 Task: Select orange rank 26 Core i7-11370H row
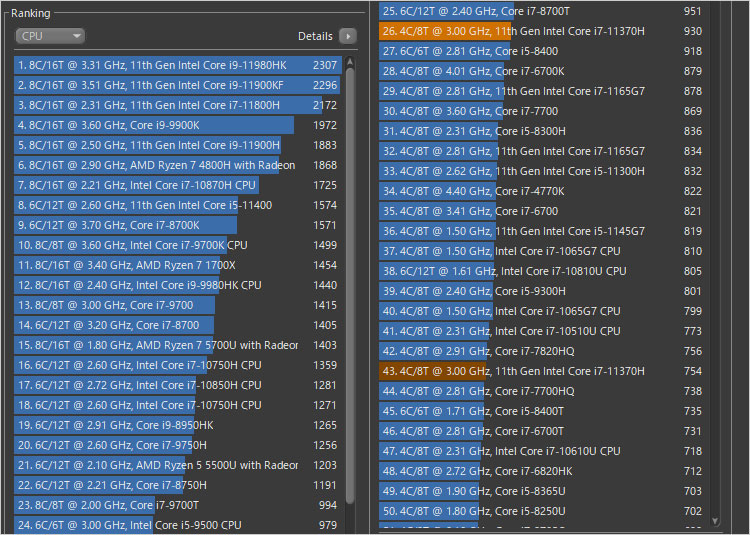(543, 31)
